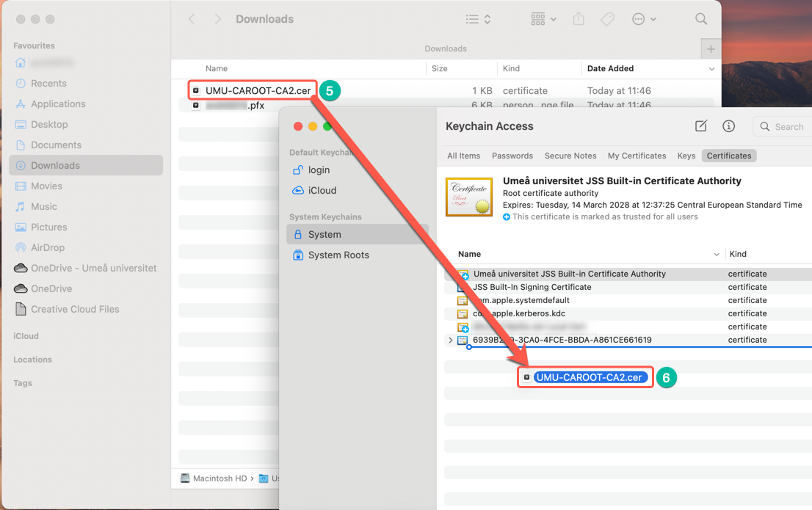This screenshot has height=510, width=812.
Task: Switch to Certificates tab
Action: 728,156
